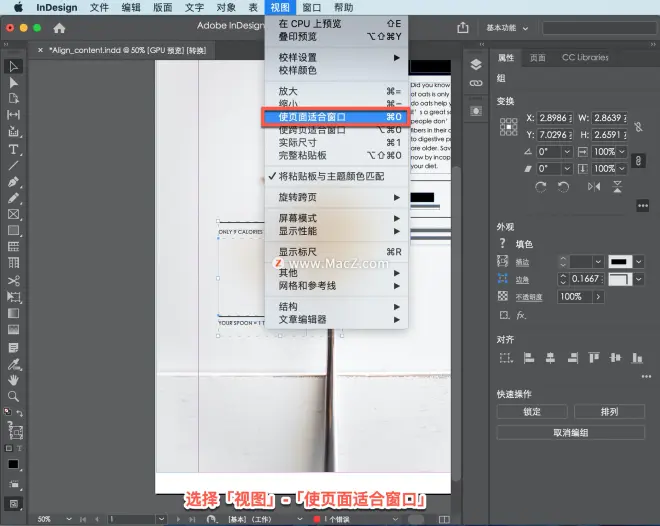Switch to CC Libraries tab

(585, 58)
